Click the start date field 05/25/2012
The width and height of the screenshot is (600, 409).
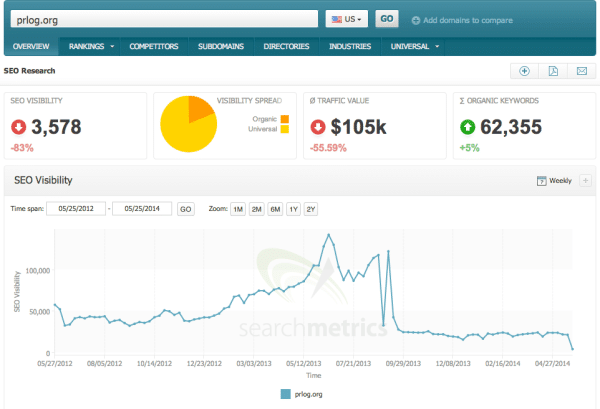[76, 209]
